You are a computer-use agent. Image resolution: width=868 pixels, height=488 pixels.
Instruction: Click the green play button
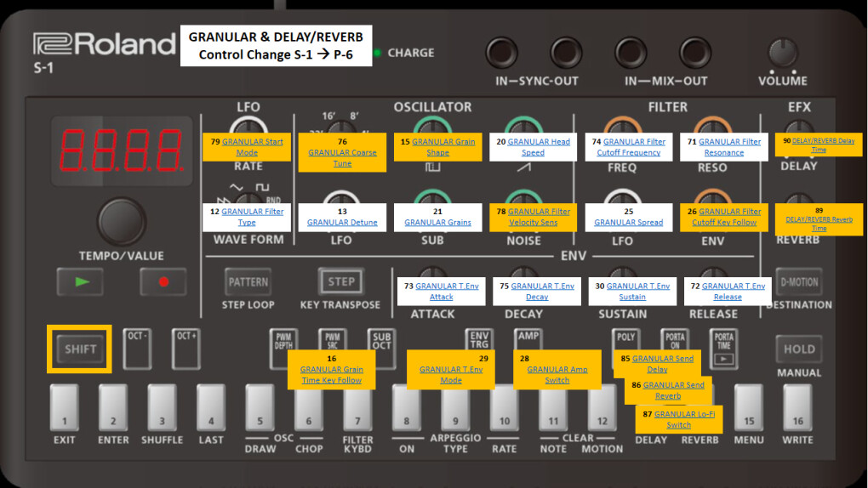(x=80, y=281)
